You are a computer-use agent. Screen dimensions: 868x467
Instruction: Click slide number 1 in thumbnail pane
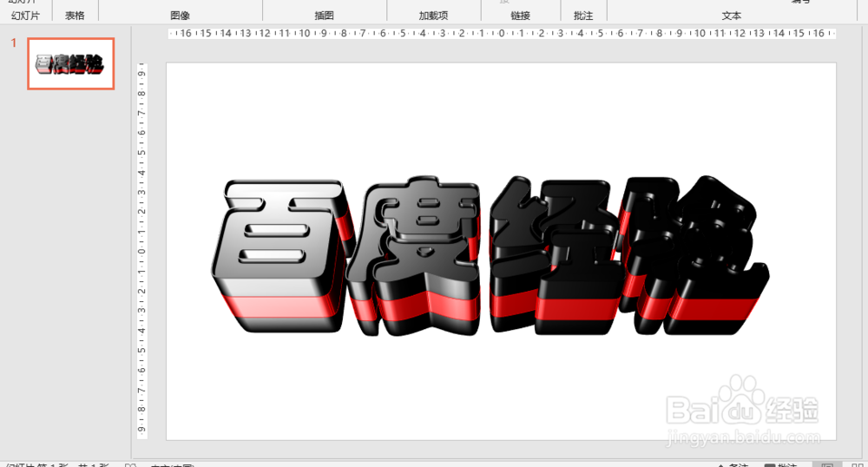14,43
